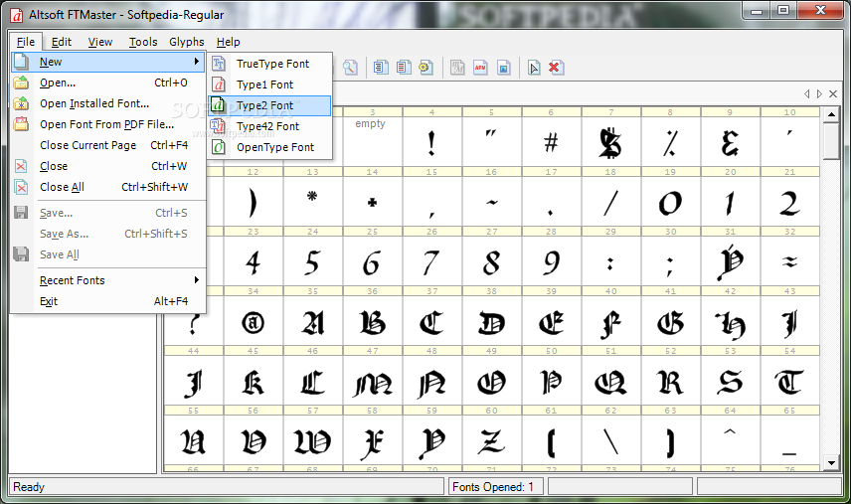Click the Type42 Font icon
The image size is (851, 504).
(218, 126)
